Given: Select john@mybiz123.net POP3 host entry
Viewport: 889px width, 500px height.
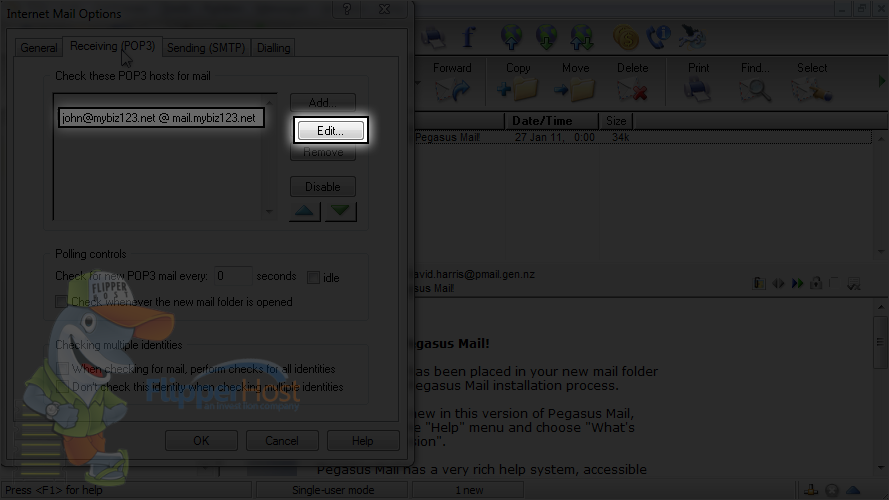Looking at the screenshot, I should (x=161, y=118).
